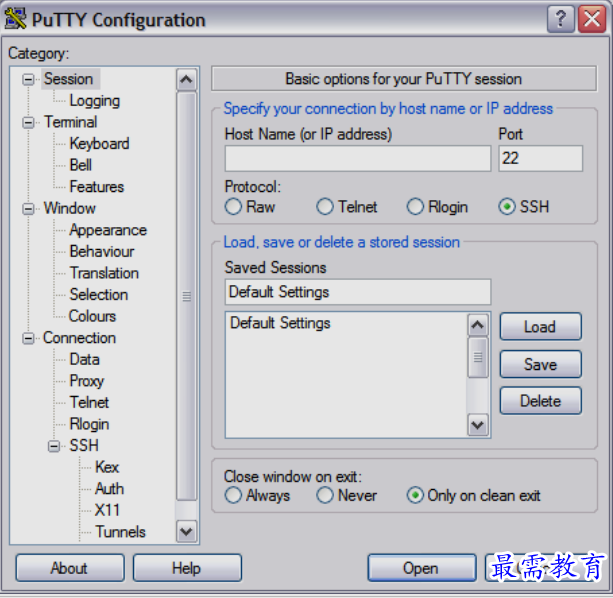
Task: Select the Raw protocol radio button
Action: pyautogui.click(x=233, y=206)
